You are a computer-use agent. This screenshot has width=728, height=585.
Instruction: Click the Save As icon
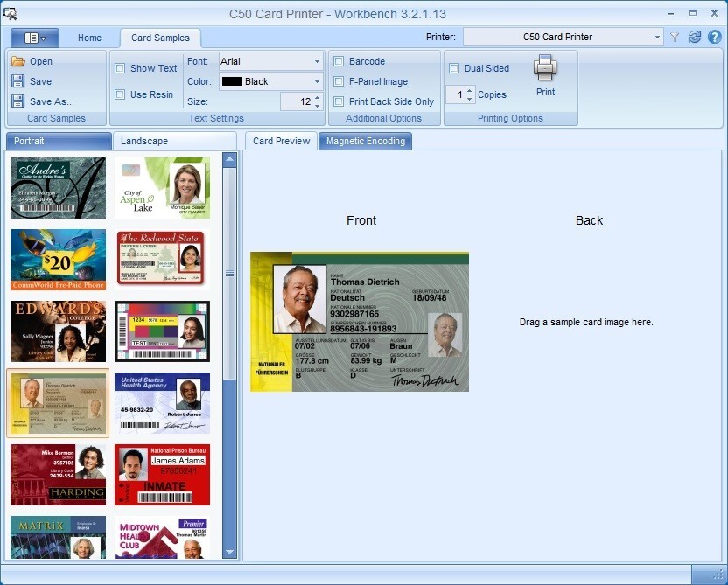click(18, 101)
